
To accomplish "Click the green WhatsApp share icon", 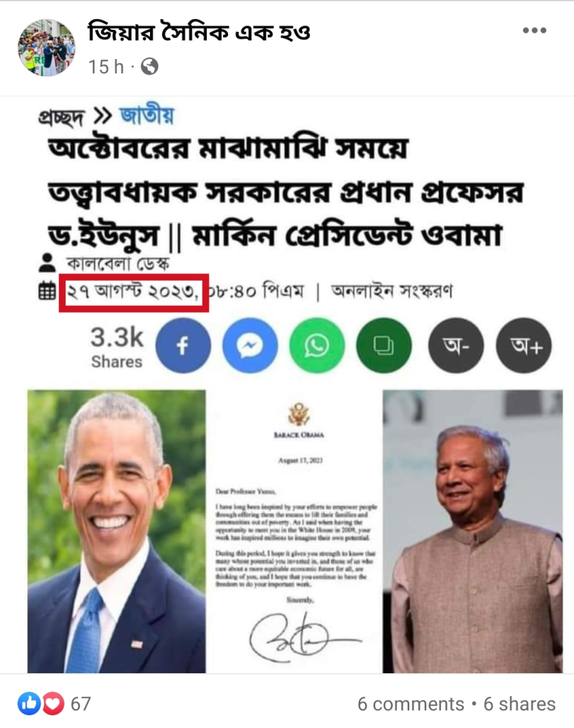I will point(317,346).
